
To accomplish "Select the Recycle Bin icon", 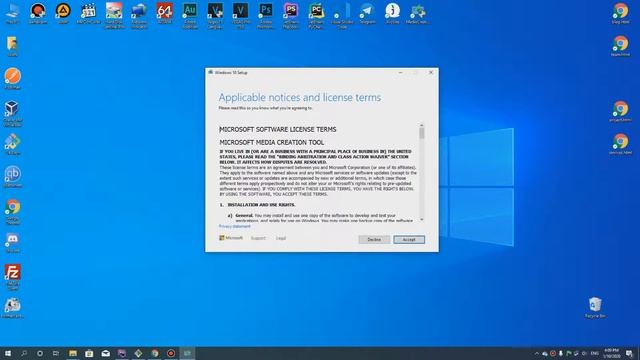I will (x=595, y=307).
